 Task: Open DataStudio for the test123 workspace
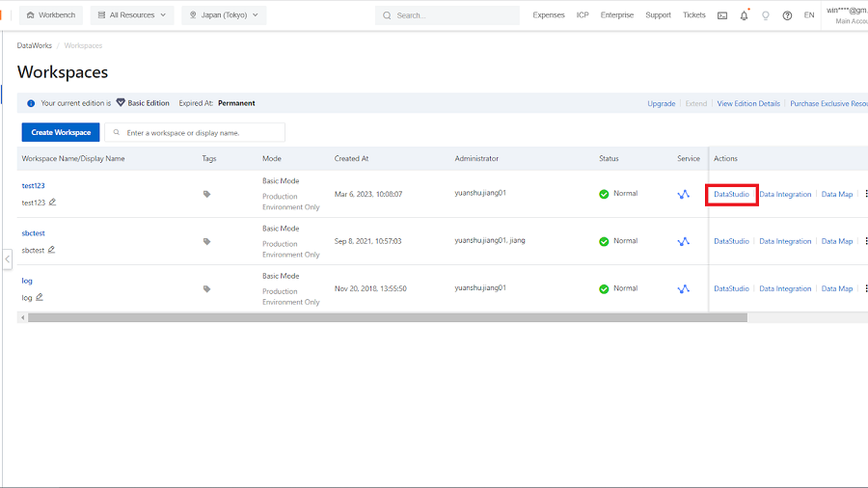pyautogui.click(x=731, y=194)
